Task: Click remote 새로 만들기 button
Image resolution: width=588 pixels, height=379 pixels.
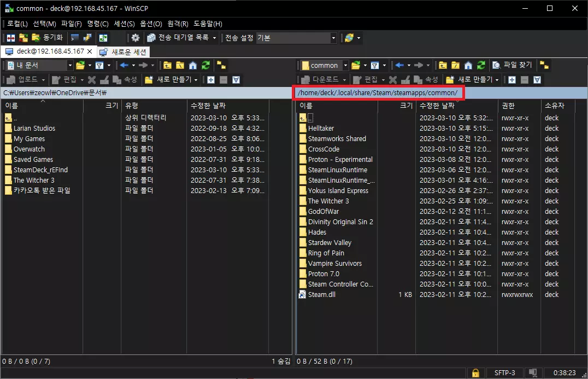Action: click(x=469, y=79)
